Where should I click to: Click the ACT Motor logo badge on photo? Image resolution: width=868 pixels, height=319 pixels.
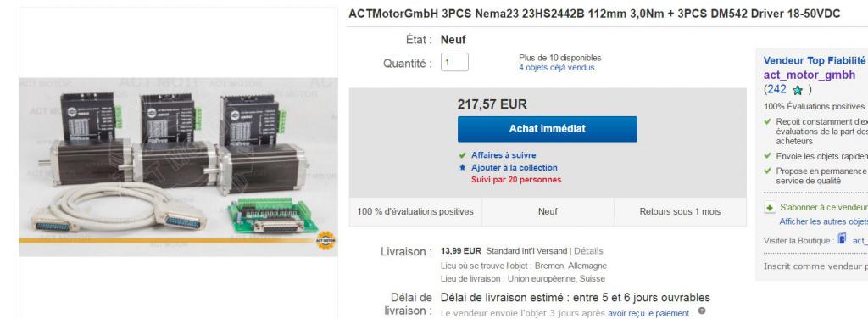click(325, 240)
